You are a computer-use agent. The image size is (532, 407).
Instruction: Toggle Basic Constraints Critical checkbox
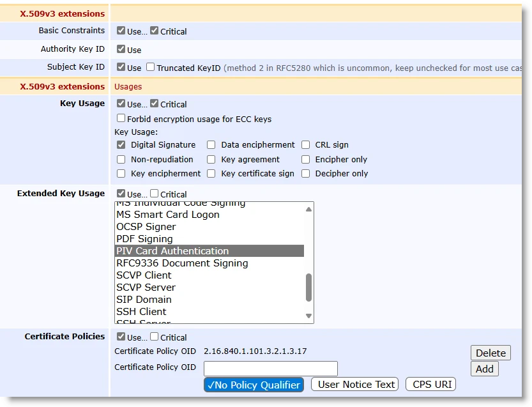tap(154, 31)
